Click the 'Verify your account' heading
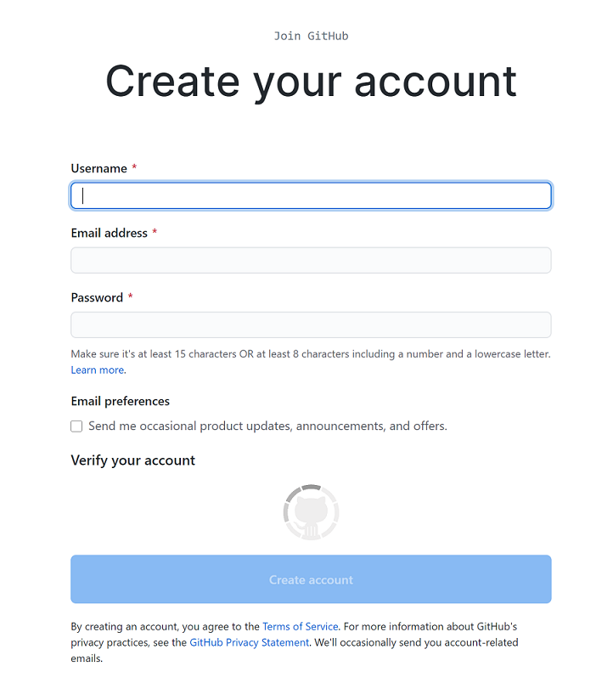The height and width of the screenshot is (700, 613). [133, 460]
